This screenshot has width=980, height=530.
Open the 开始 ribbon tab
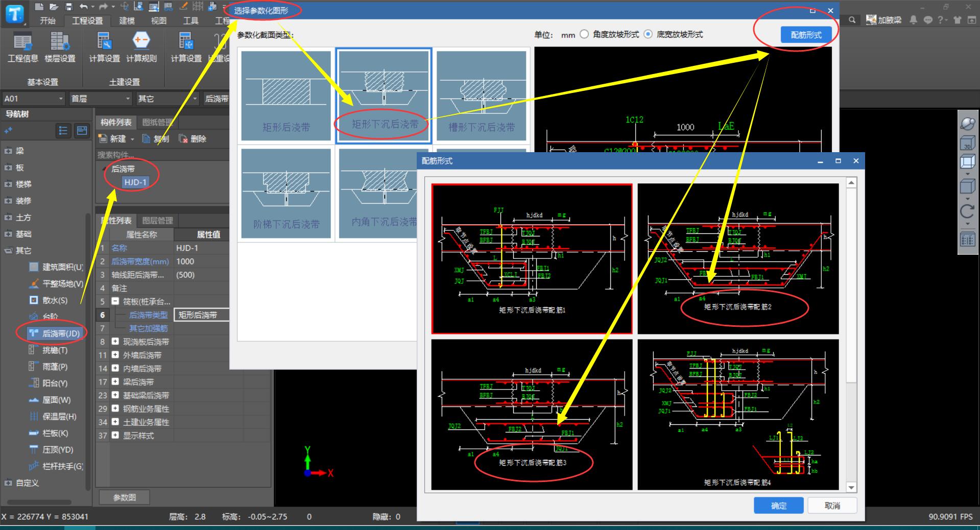click(47, 20)
